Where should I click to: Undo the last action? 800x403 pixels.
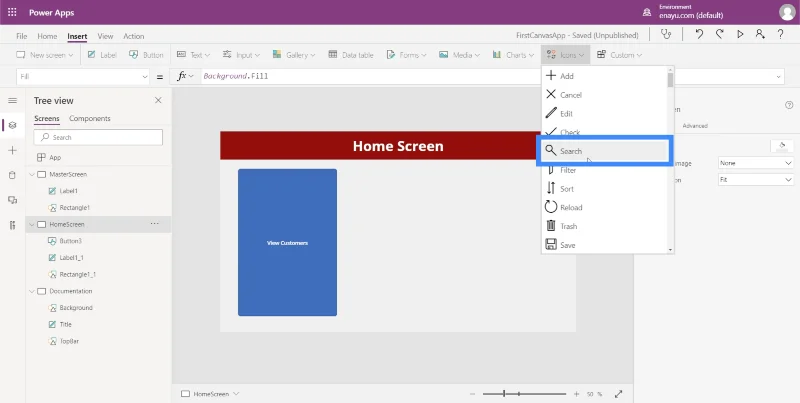click(x=699, y=34)
